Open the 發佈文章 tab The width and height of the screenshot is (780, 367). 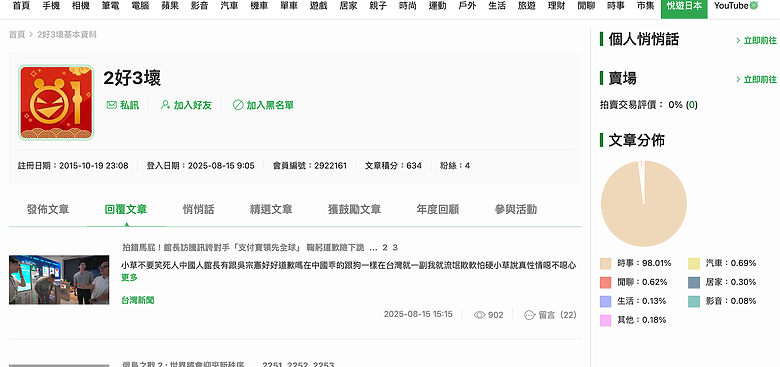click(x=48, y=209)
